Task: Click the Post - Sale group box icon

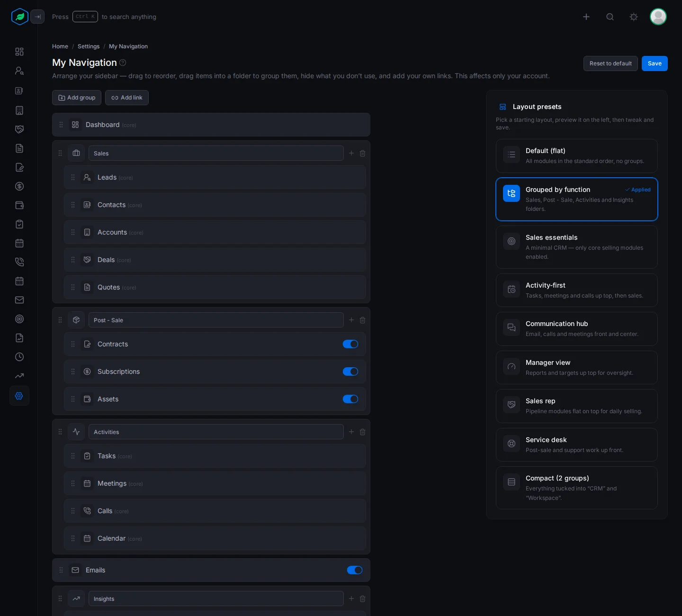Action: [x=76, y=320]
